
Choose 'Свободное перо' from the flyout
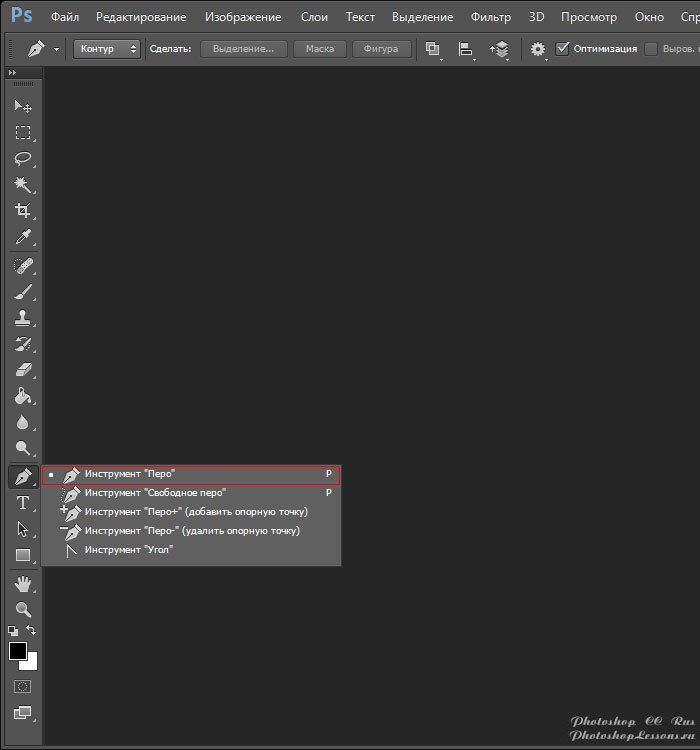tap(155, 493)
